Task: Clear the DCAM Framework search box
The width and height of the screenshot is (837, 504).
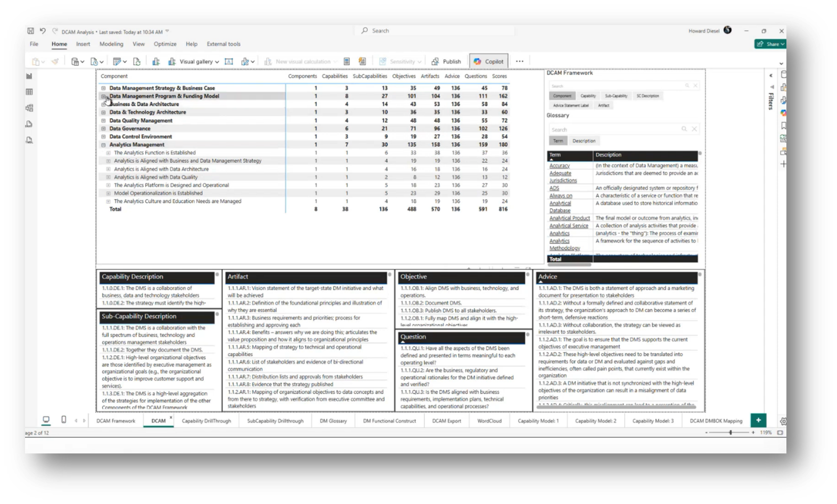Action: (x=695, y=86)
